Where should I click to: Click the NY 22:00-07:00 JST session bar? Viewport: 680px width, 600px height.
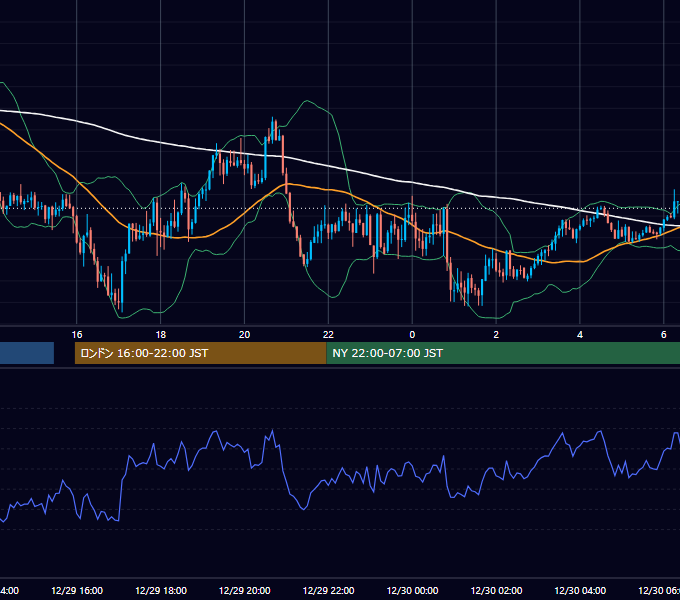503,353
